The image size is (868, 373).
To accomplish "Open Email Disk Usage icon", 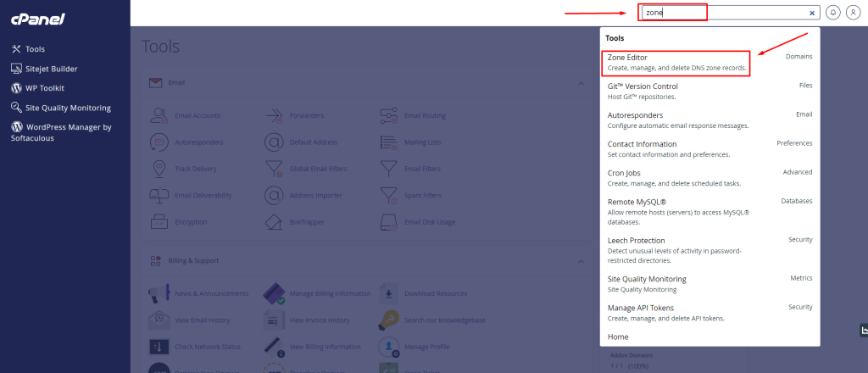I will click(x=389, y=222).
